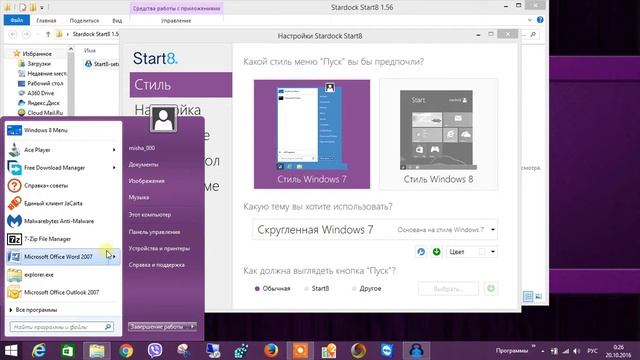The image size is (640, 360).
Task: Click the volume icon in system tray
Action: 576,351
